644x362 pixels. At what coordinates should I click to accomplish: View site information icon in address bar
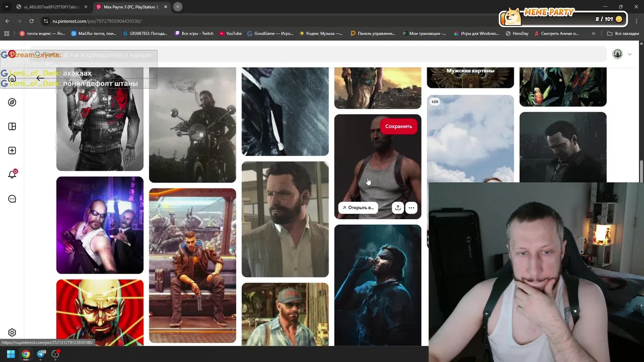click(x=46, y=21)
